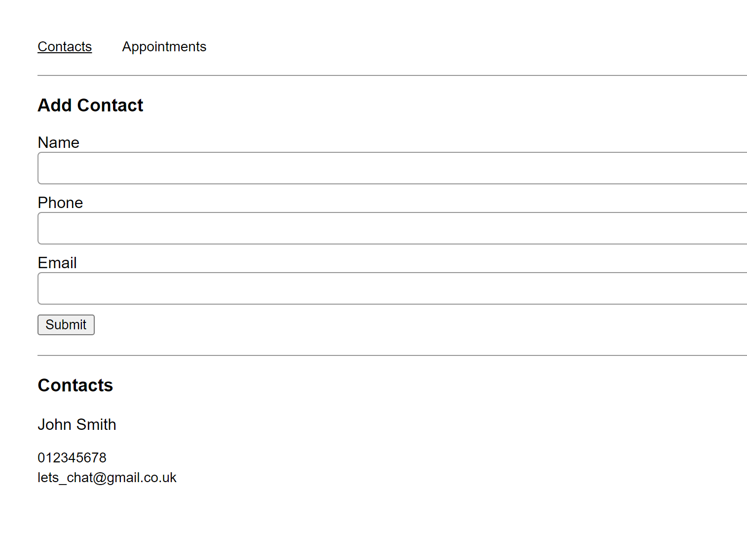Switch to the Appointments tab
Viewport: 747px width, 560px height.
pyautogui.click(x=164, y=47)
